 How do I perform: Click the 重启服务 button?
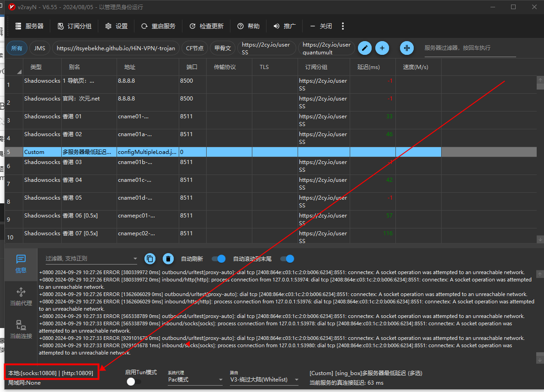[x=158, y=26]
